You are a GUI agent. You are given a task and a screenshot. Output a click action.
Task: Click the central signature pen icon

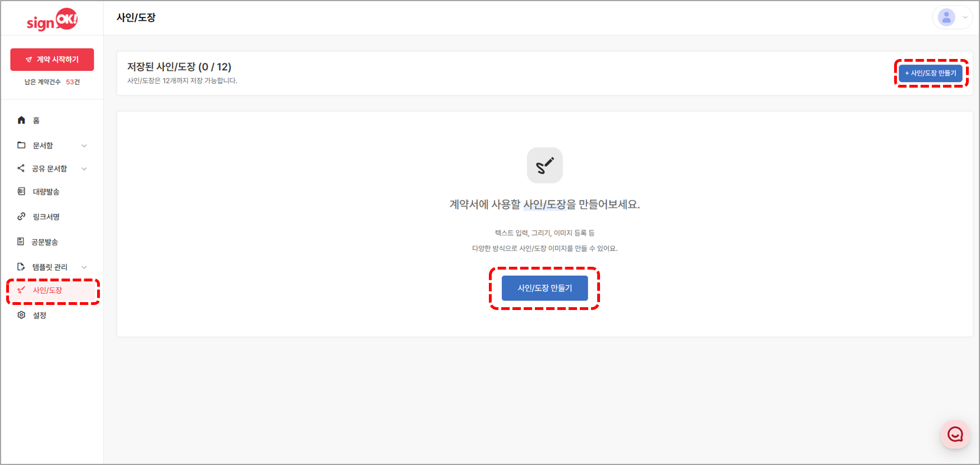coord(544,165)
